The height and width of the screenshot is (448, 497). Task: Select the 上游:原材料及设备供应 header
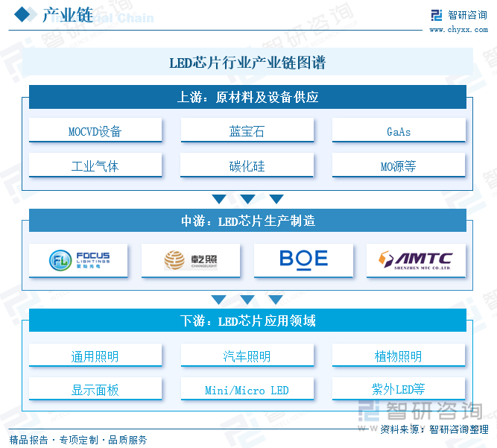point(247,97)
